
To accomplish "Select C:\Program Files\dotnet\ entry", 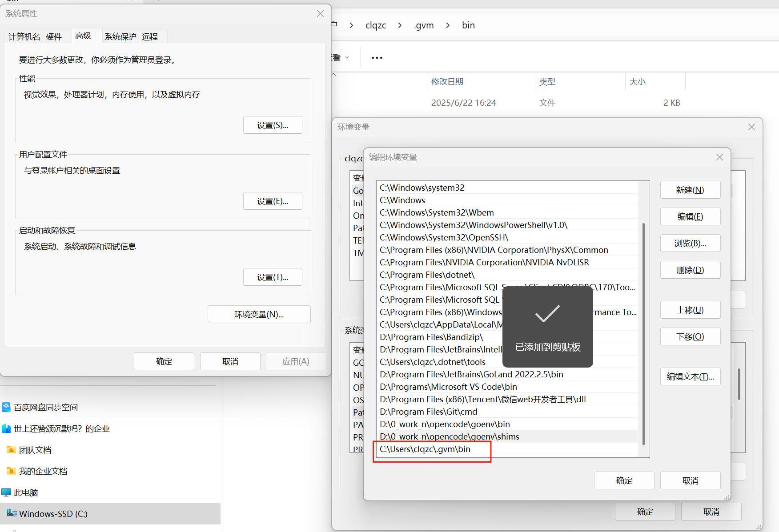I will coord(507,275).
